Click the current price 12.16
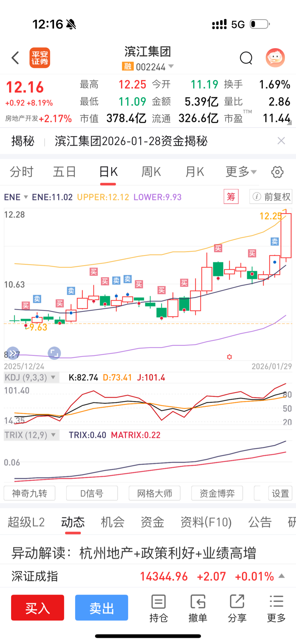This screenshot has width=296, height=644. pos(25,87)
